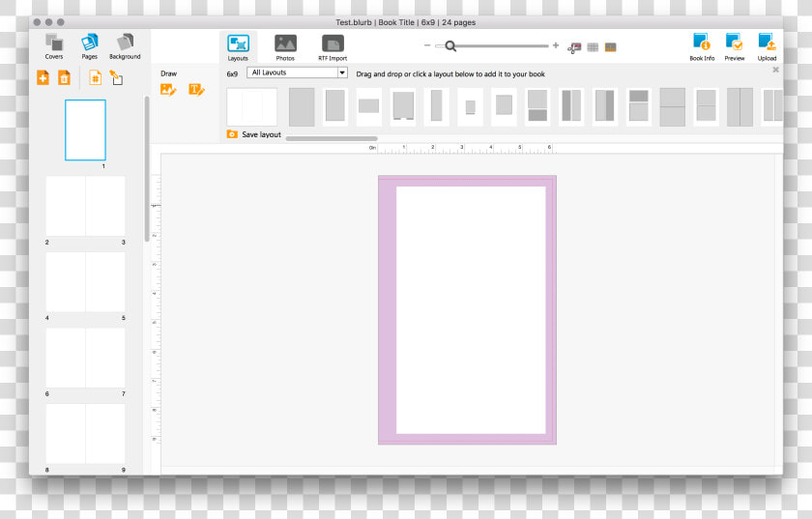812x519 pixels.
Task: Toggle the grid overlay icon
Action: [x=593, y=47]
